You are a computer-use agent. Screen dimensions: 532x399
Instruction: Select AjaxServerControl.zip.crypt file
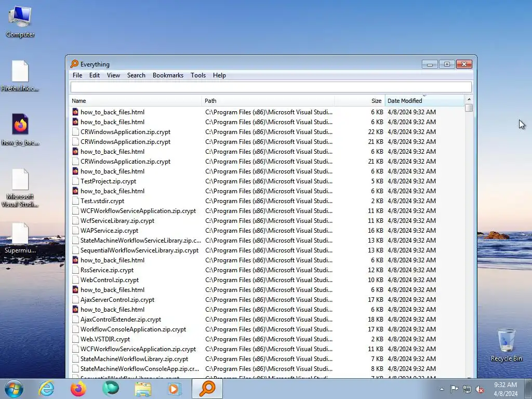(x=267, y=300)
